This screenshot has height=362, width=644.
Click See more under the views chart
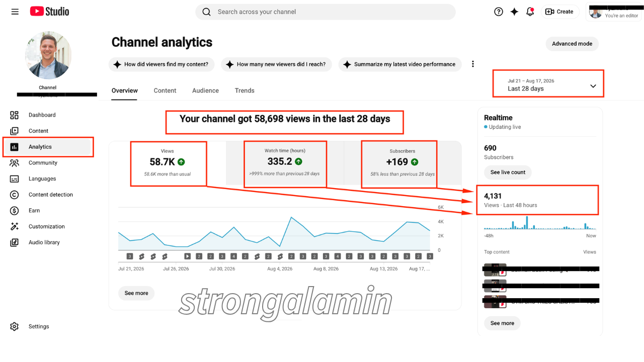[x=136, y=293]
